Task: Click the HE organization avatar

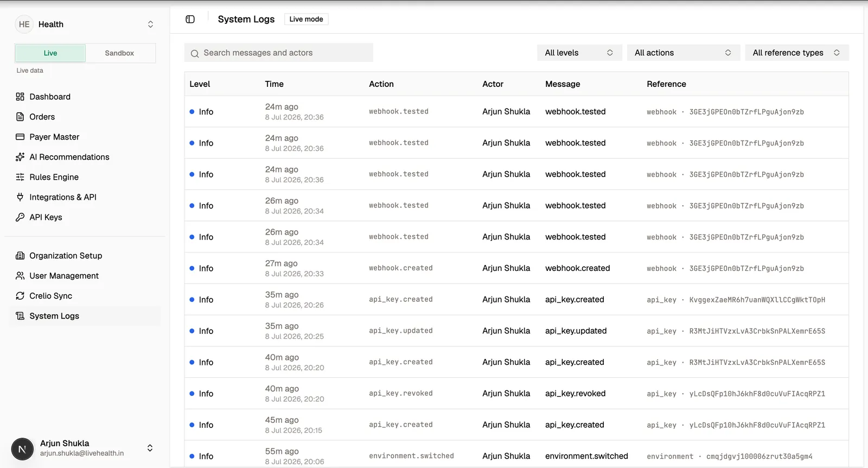Action: coord(24,24)
